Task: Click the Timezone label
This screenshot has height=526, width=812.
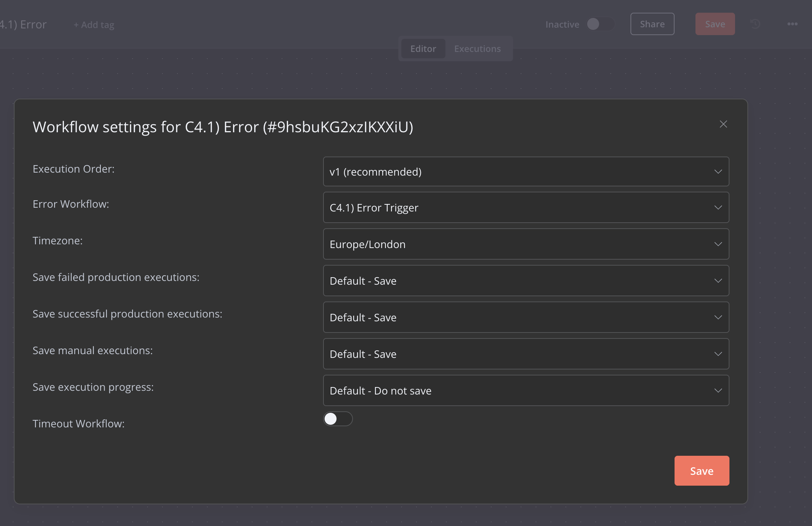Action: 58,241
